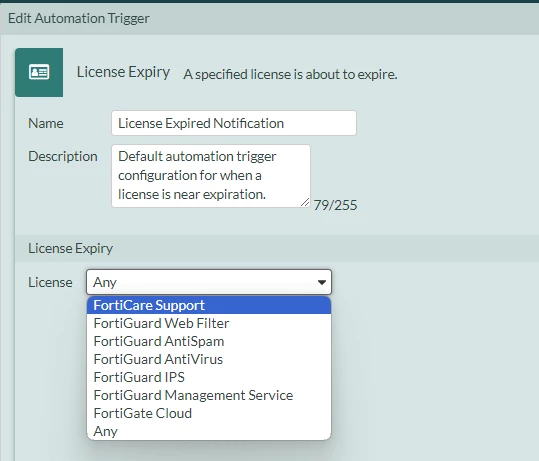This screenshot has height=461, width=539.
Task: Select Any at bottom of list
Action: click(x=209, y=431)
